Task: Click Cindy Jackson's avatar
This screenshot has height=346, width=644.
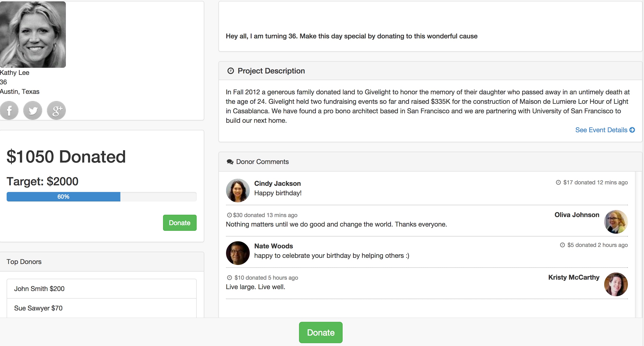Action: 237,190
